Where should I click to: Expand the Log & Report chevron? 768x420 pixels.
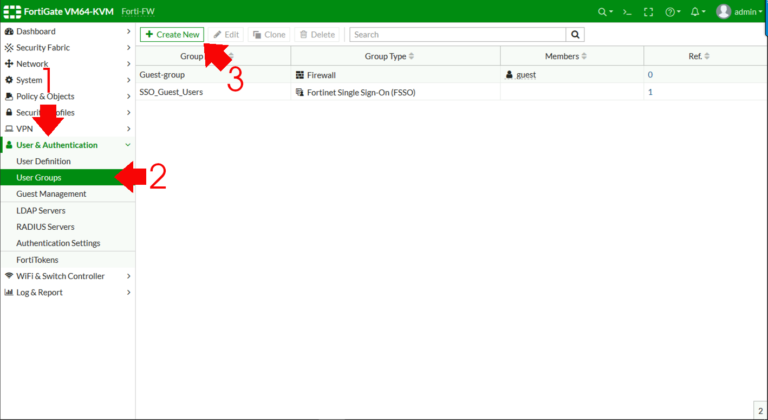[x=128, y=292]
